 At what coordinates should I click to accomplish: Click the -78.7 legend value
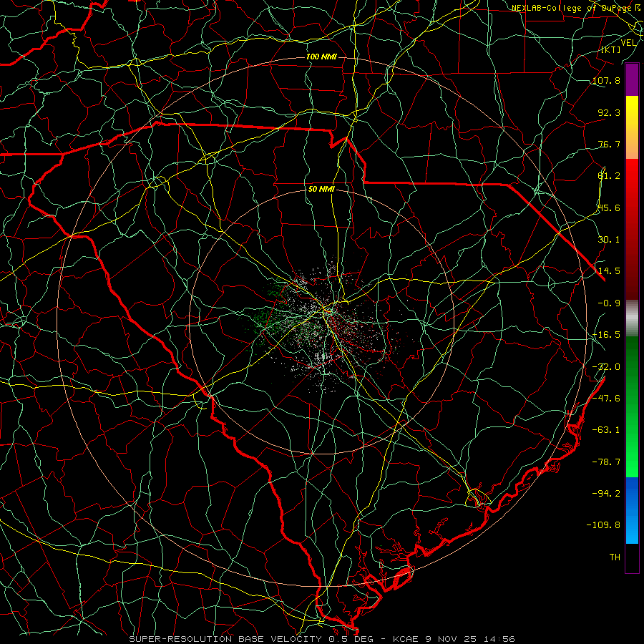(606, 462)
